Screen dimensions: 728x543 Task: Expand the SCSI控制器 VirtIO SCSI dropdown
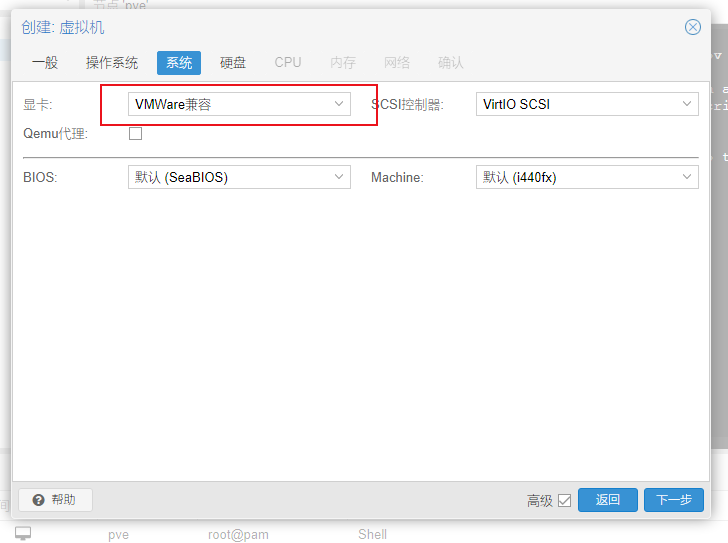click(587, 104)
